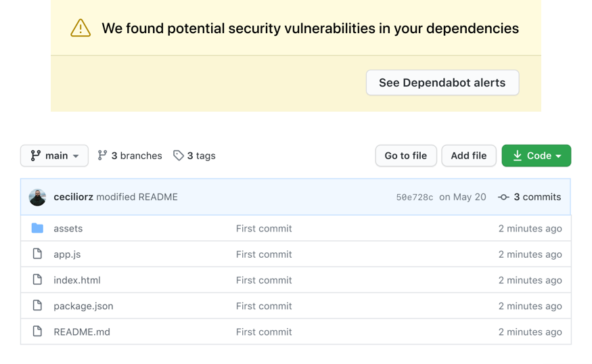Open the main branch dropdown
The height and width of the screenshot is (364, 592).
(x=54, y=156)
